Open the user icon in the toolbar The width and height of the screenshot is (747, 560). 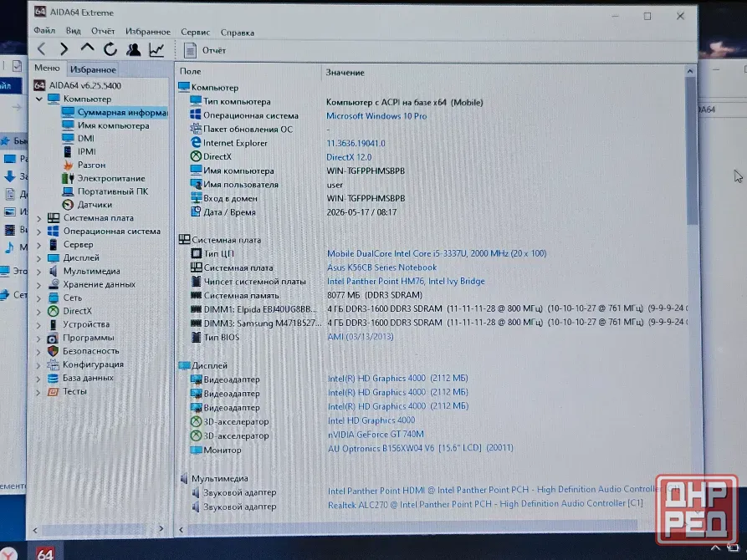(133, 49)
